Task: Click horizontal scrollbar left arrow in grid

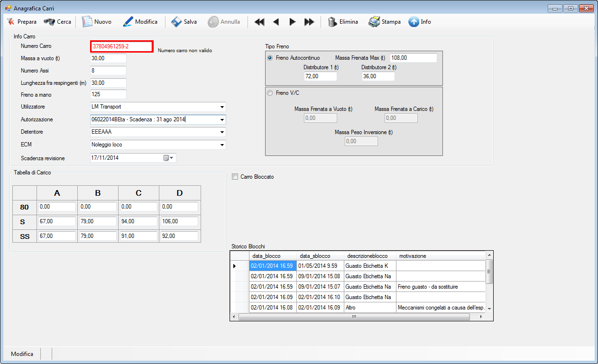Action: click(234, 317)
